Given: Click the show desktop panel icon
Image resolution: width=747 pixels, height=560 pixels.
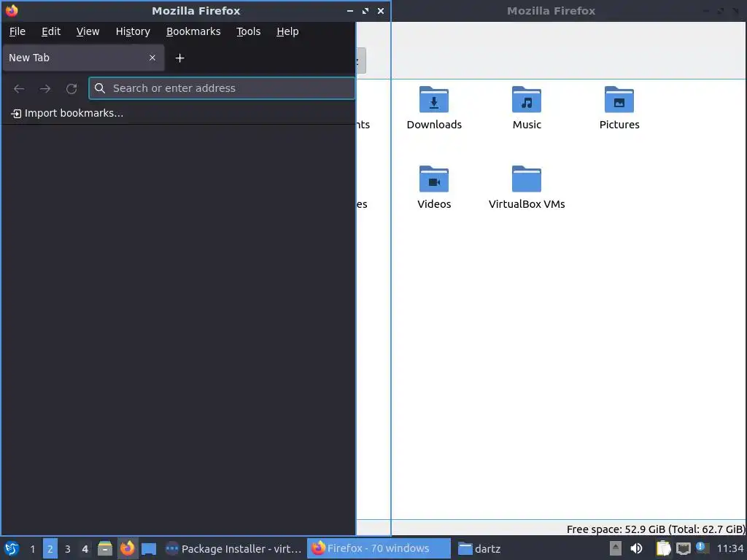Looking at the screenshot, I should pos(149,548).
